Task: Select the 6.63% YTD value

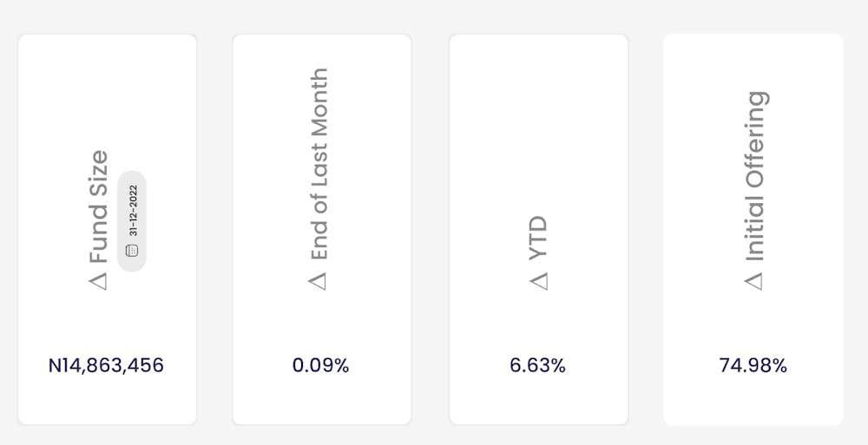Action: [537, 365]
